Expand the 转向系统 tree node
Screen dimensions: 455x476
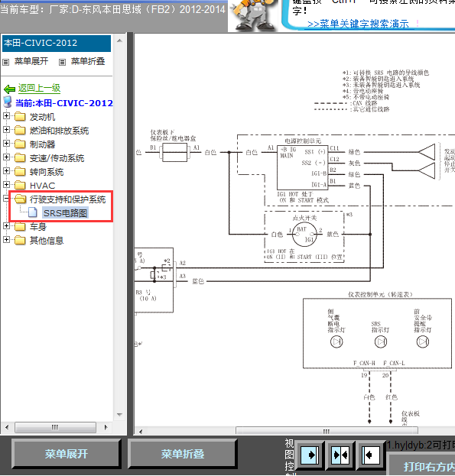pyautogui.click(x=6, y=171)
